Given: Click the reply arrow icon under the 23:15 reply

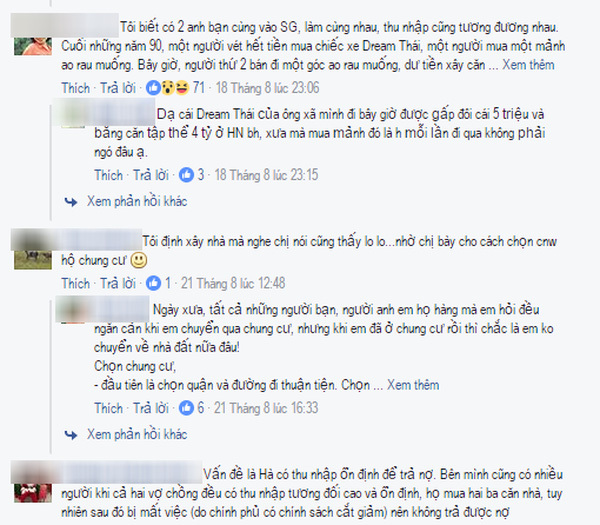Looking at the screenshot, I should 71,201.
